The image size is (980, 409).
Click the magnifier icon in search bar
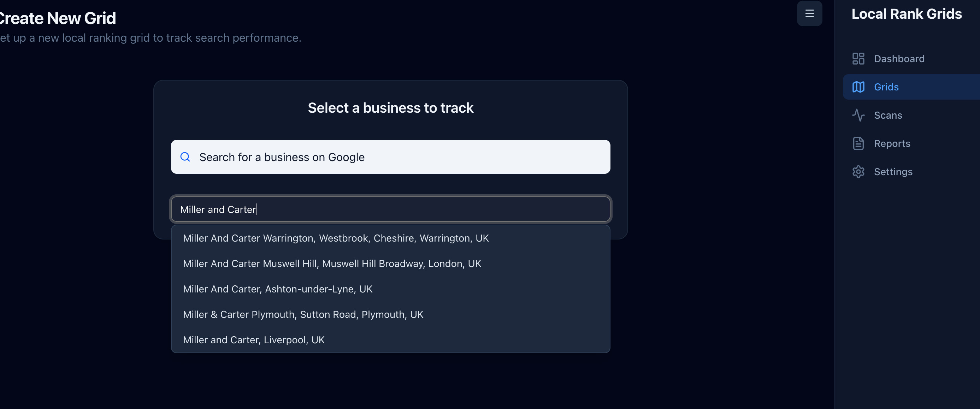[185, 157]
